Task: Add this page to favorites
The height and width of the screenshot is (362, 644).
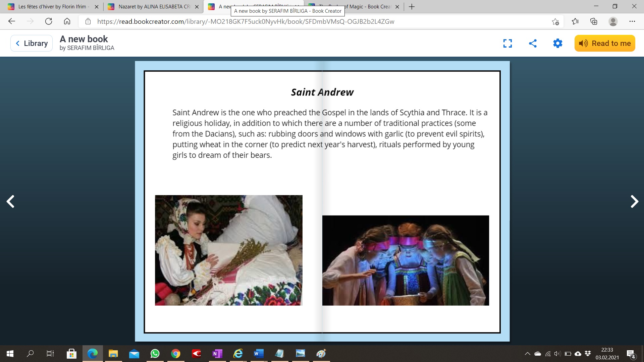Action: pos(555,21)
